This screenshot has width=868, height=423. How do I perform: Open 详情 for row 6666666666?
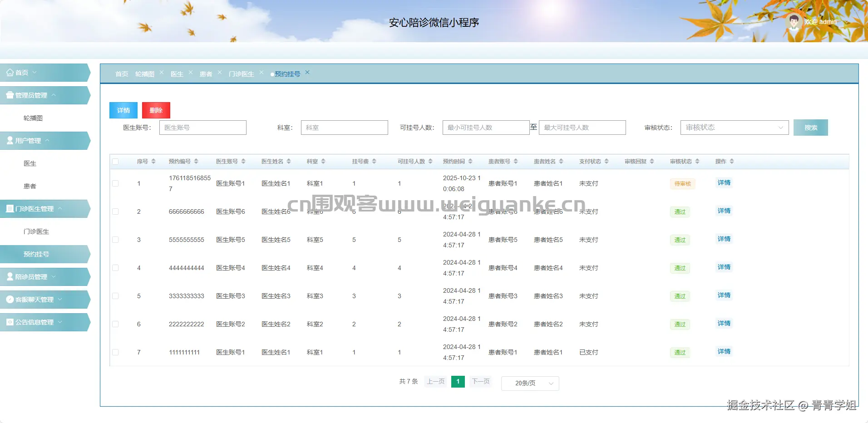(x=724, y=211)
